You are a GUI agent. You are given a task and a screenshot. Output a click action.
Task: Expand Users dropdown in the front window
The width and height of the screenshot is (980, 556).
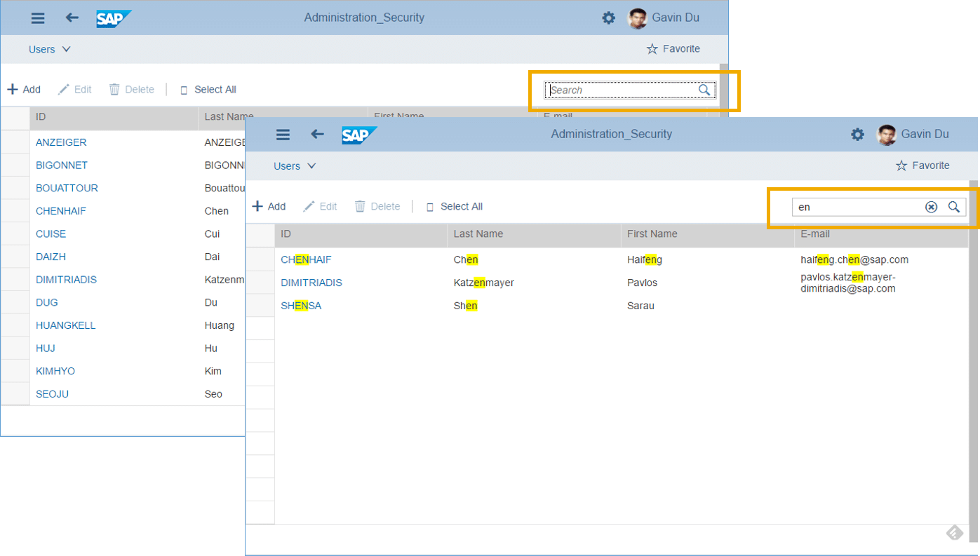click(x=295, y=166)
